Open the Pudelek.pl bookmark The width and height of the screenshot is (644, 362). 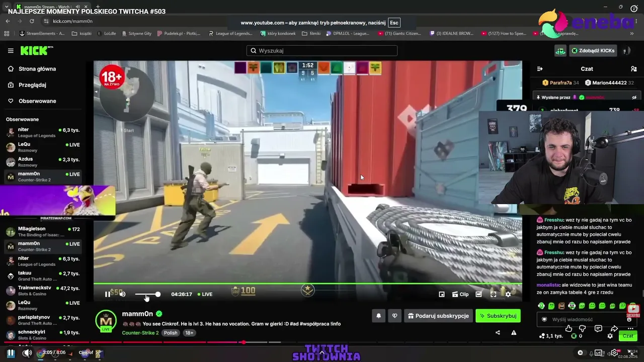click(179, 34)
